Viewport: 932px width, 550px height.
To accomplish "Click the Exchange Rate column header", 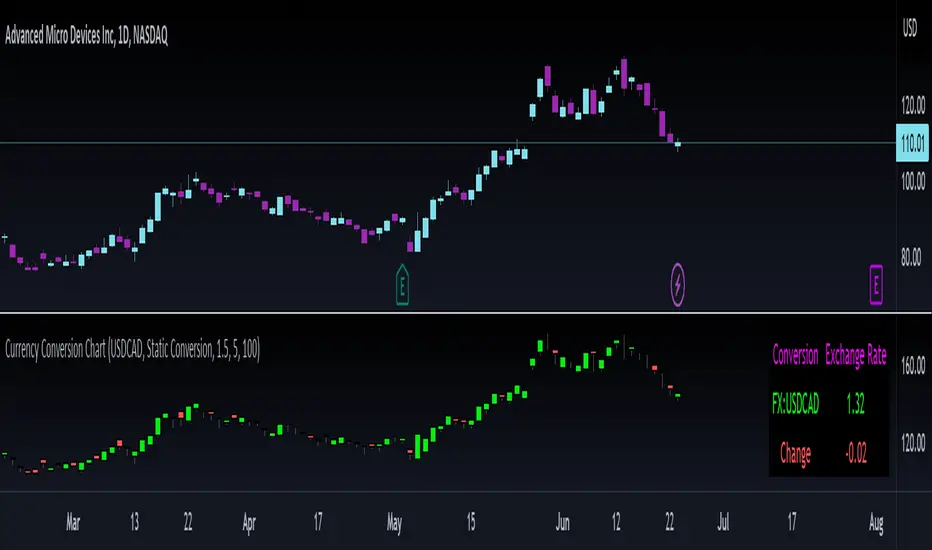I will tap(856, 355).
